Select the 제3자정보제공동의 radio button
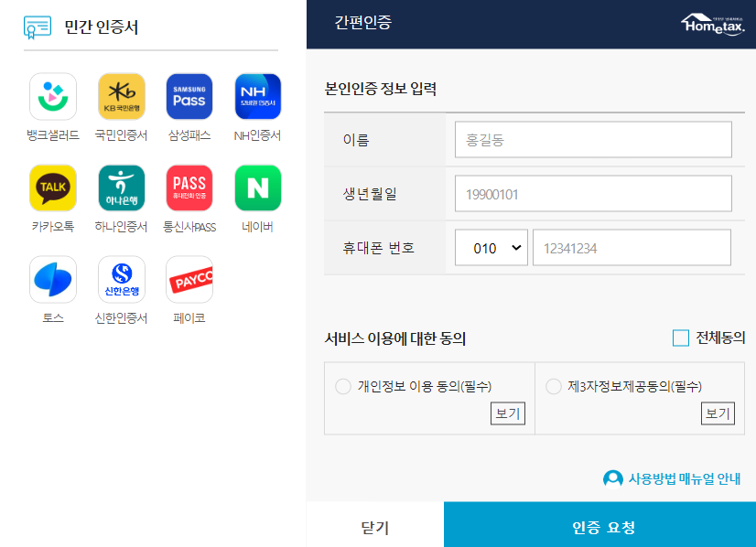 tap(552, 387)
